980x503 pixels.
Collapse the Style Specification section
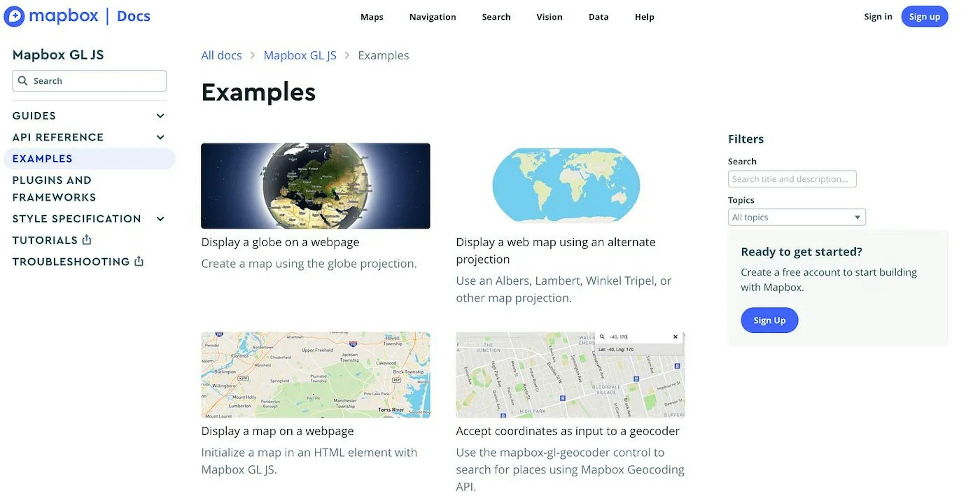[x=160, y=219]
